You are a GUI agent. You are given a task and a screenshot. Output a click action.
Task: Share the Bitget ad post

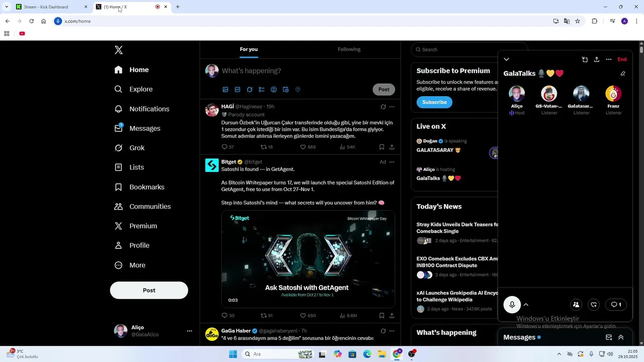[392, 315]
